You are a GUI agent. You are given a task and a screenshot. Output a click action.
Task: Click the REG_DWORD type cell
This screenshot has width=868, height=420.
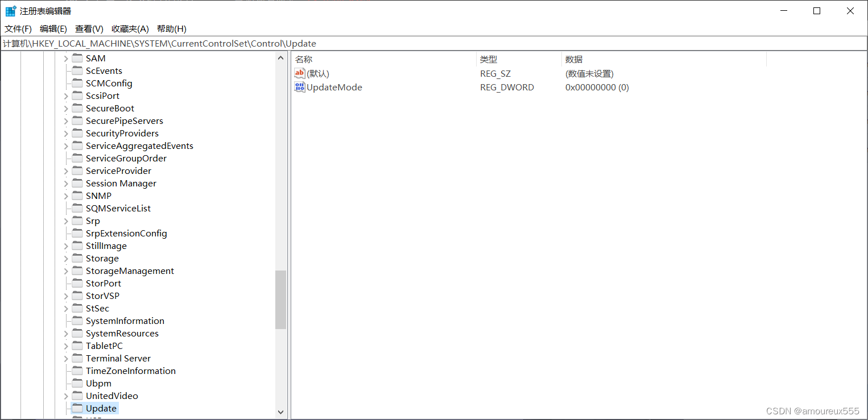click(x=507, y=88)
